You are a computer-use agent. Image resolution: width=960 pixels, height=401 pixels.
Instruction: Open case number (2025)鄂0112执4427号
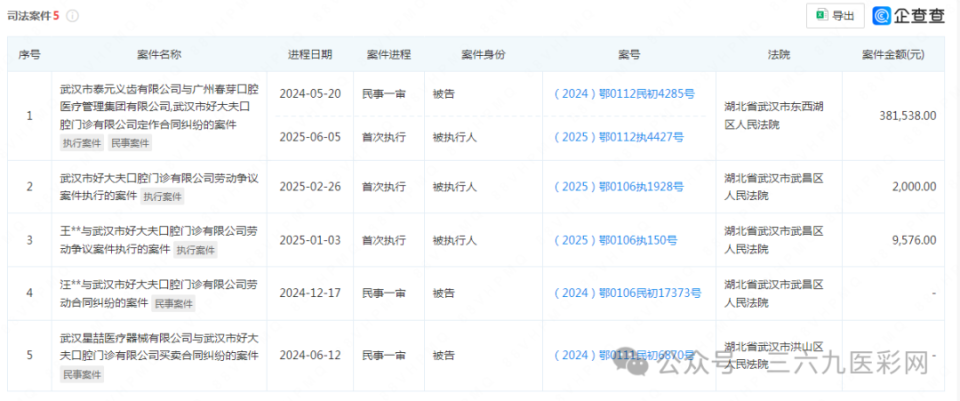click(x=618, y=137)
